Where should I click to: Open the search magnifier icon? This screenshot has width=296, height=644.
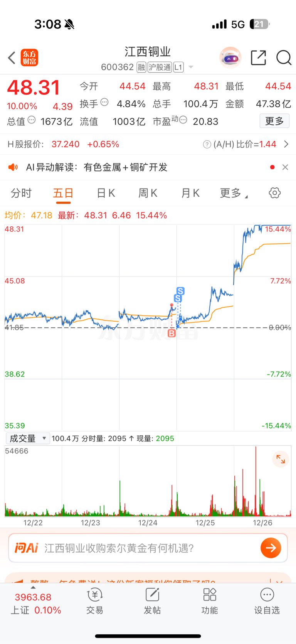point(284,58)
